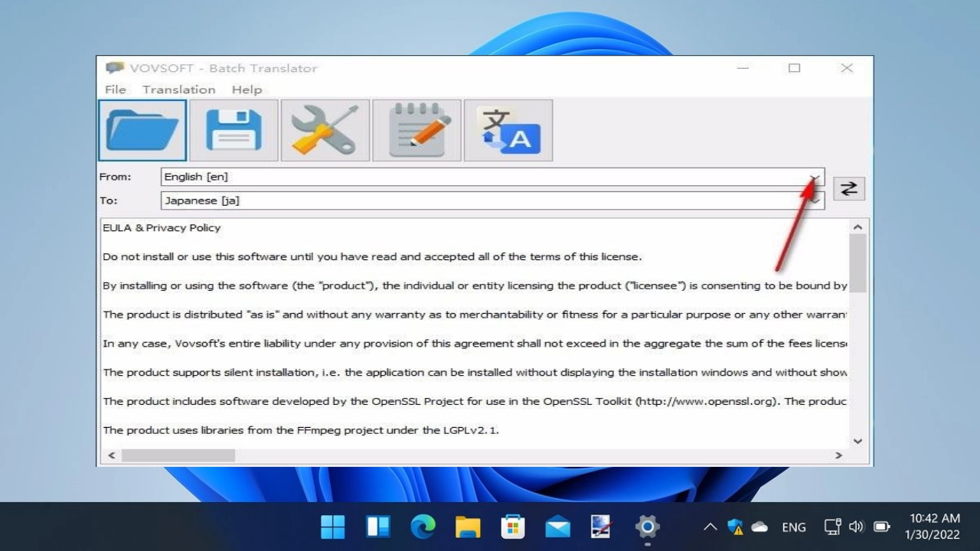Expand the To language Japanese dropdown
Screen dimensions: 980x551
tap(815, 201)
